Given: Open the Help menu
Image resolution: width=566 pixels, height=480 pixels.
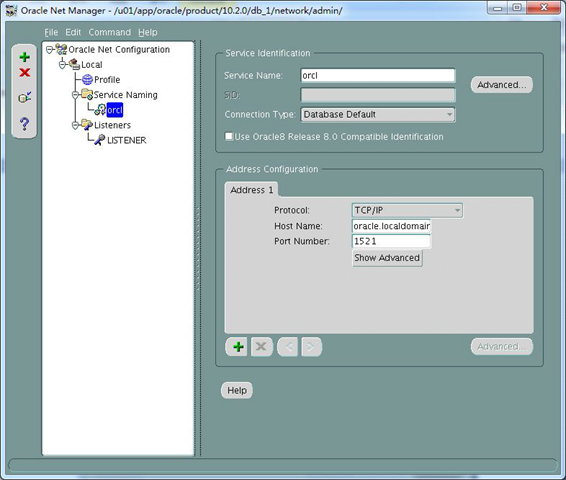Looking at the screenshot, I should pos(148,32).
